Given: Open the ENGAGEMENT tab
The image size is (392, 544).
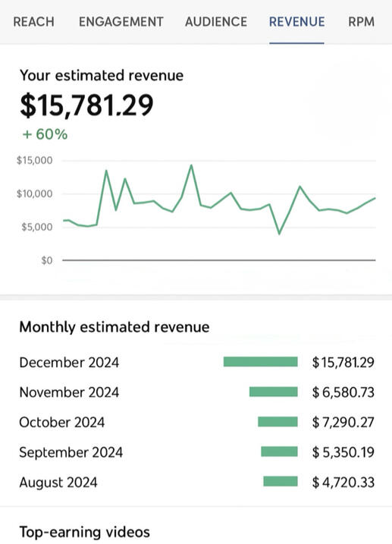Looking at the screenshot, I should click(x=121, y=22).
